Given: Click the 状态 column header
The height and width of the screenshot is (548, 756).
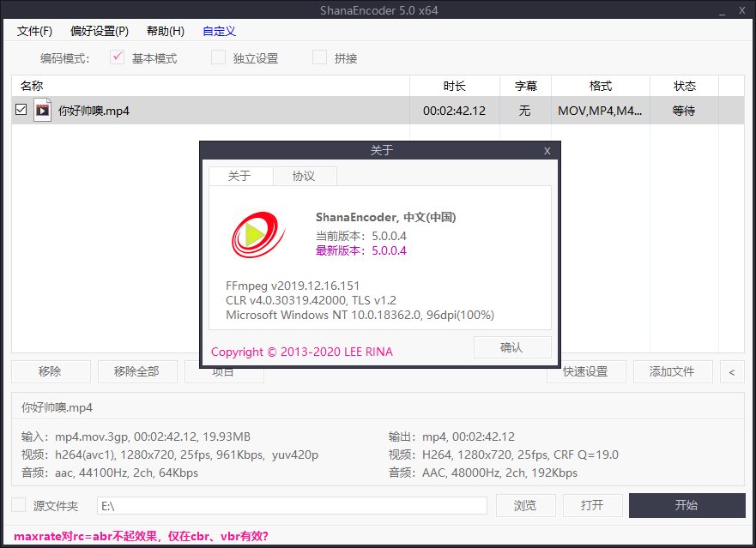Looking at the screenshot, I should point(684,86).
